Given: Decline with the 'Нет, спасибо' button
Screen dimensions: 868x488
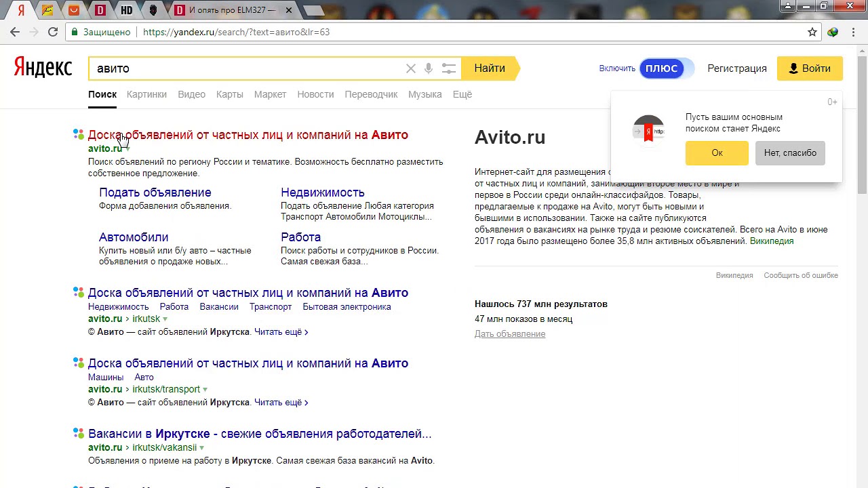Looking at the screenshot, I should [790, 153].
